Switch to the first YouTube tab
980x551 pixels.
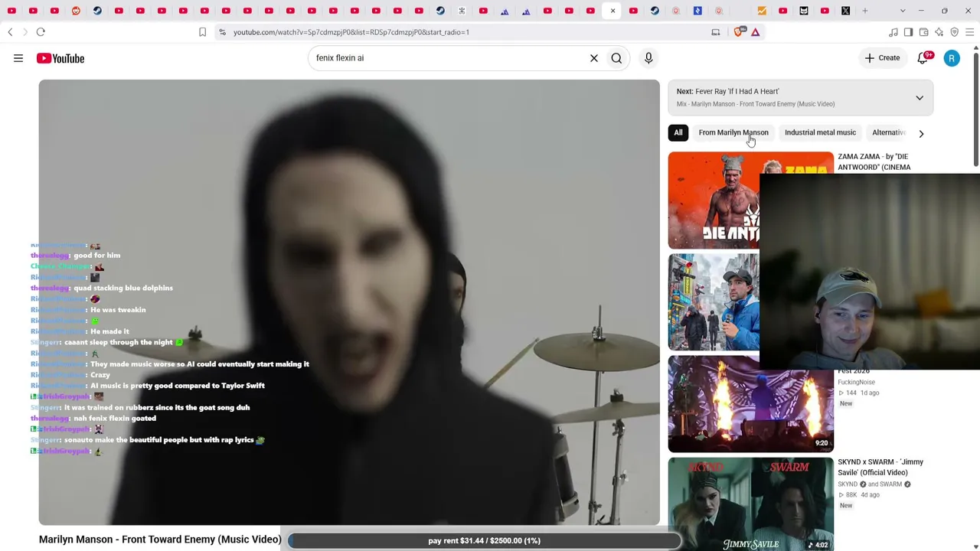(x=11, y=11)
